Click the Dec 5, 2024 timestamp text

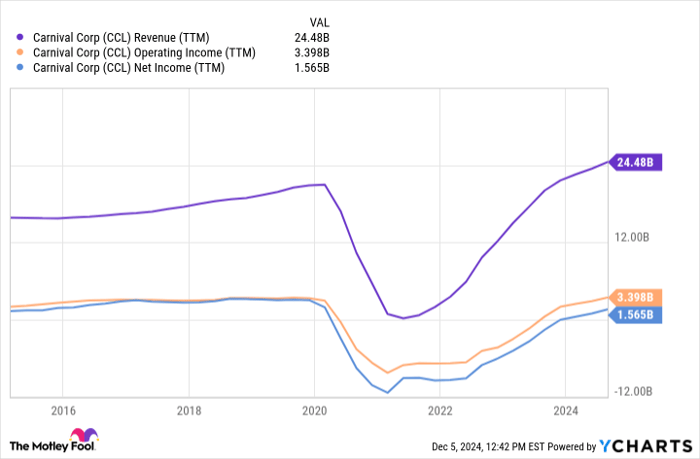[x=488, y=446]
